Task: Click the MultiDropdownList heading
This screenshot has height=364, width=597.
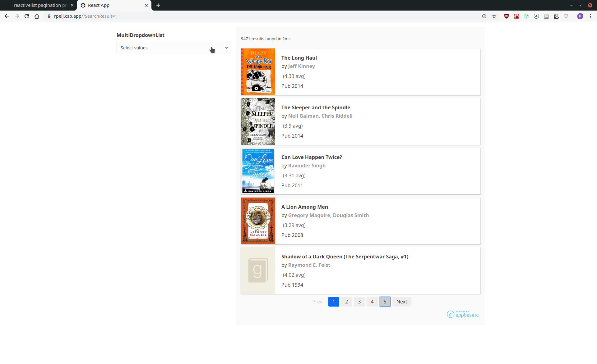Action: [141, 35]
